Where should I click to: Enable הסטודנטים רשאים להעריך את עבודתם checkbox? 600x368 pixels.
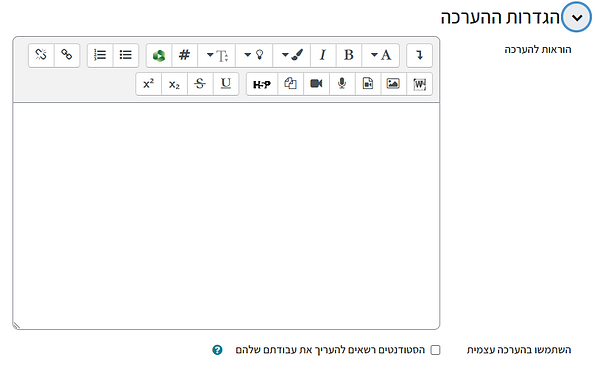click(x=435, y=350)
